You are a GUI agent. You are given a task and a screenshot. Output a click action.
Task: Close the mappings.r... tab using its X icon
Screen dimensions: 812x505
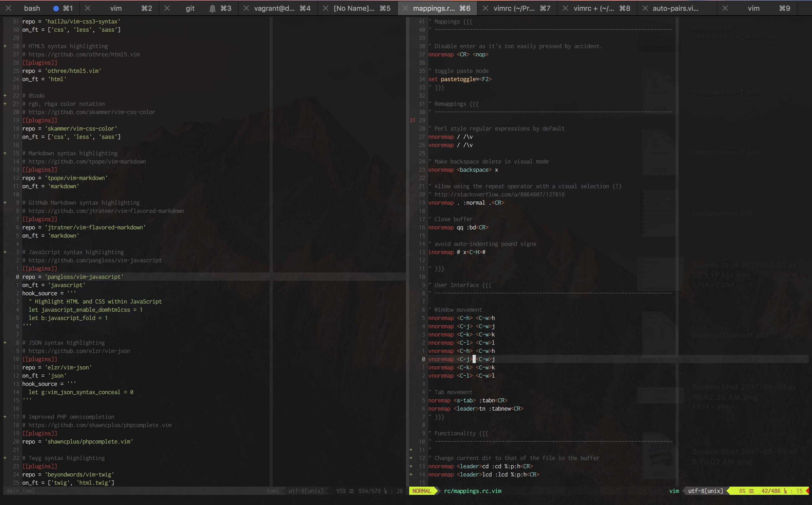coord(405,8)
